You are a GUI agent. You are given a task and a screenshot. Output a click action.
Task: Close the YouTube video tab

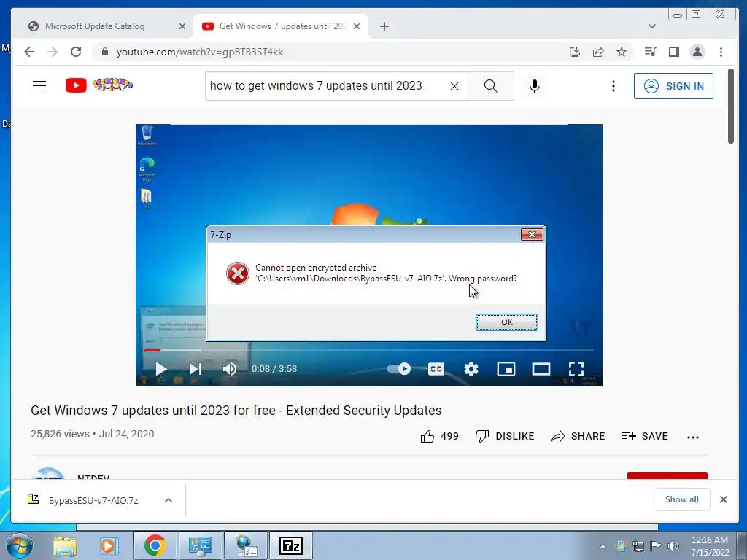[356, 27]
